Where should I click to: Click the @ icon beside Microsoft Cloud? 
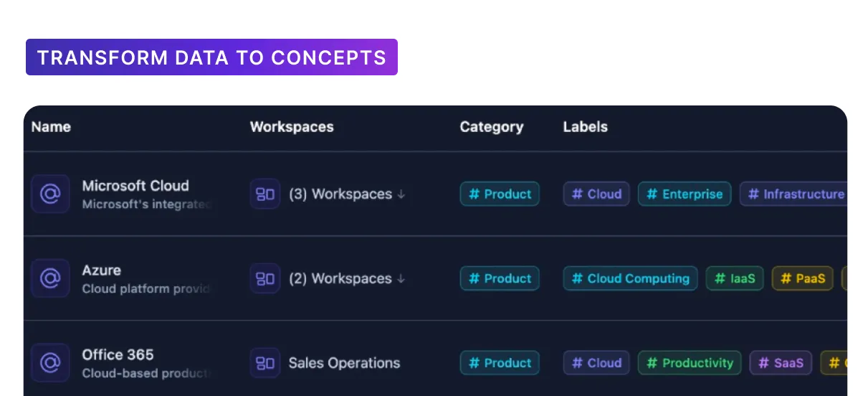[x=50, y=194]
